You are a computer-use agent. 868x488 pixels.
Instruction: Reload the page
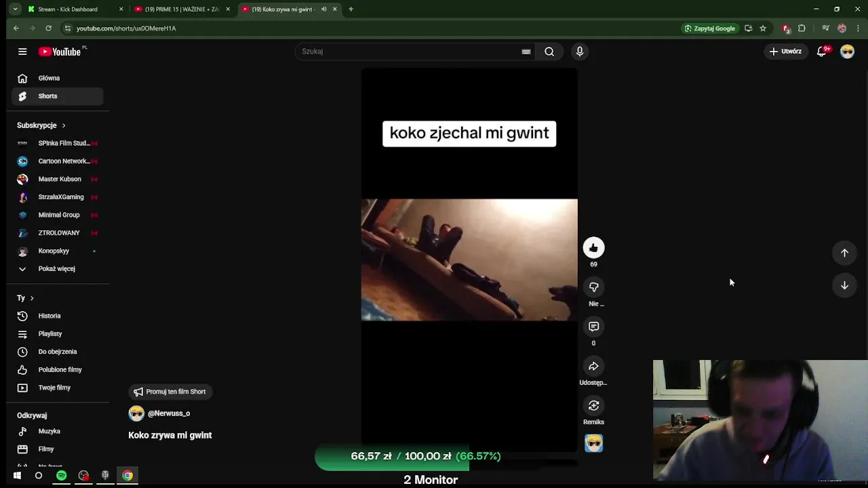tap(48, 28)
